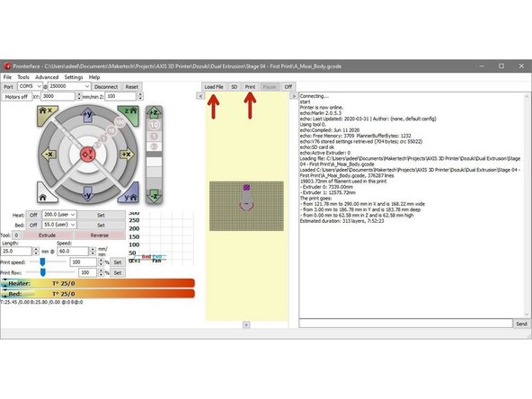Click the SD button
This screenshot has width=532, height=399.
[x=235, y=87]
